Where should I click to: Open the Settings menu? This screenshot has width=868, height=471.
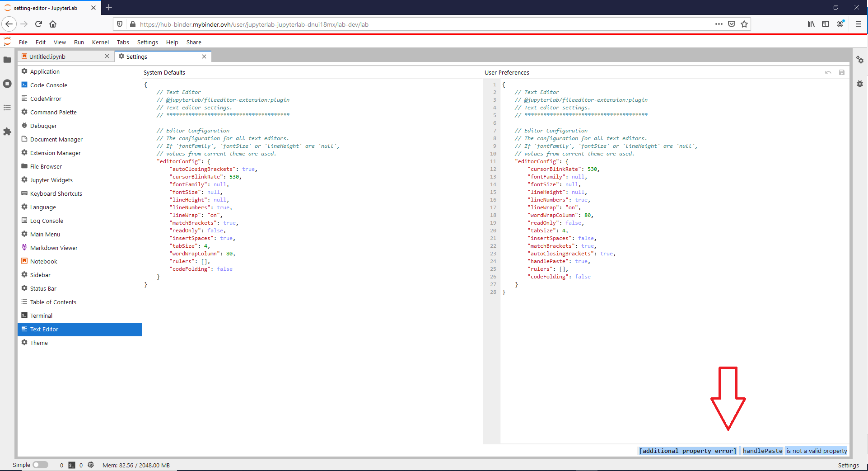[148, 42]
